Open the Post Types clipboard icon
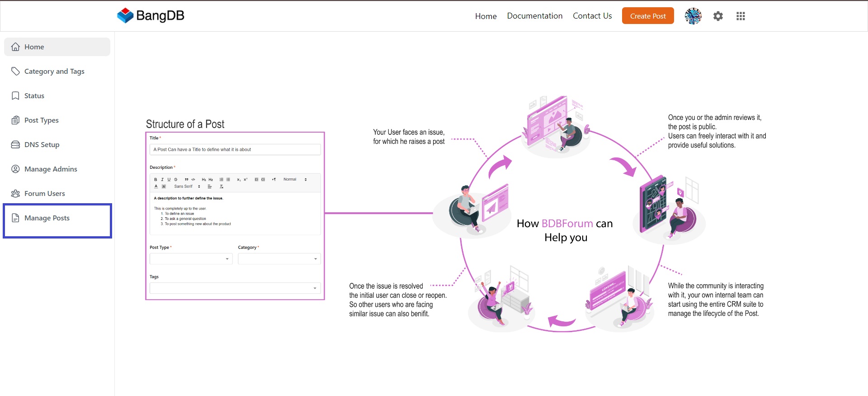 click(15, 120)
